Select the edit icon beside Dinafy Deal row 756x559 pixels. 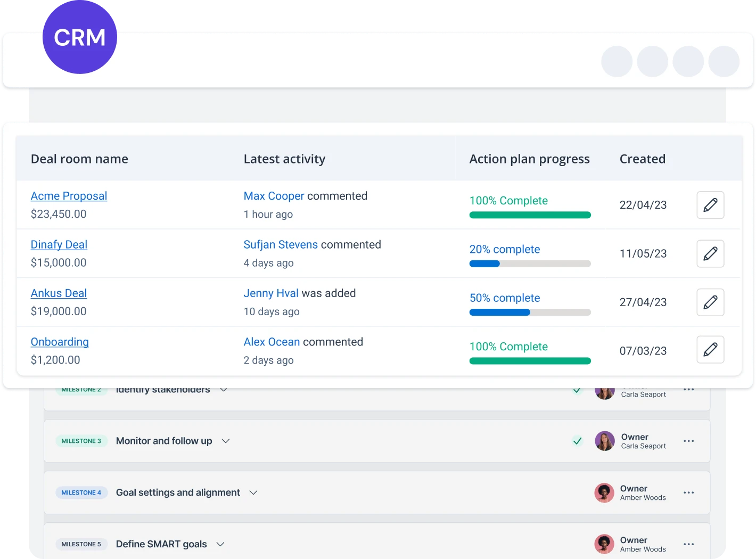(x=710, y=254)
